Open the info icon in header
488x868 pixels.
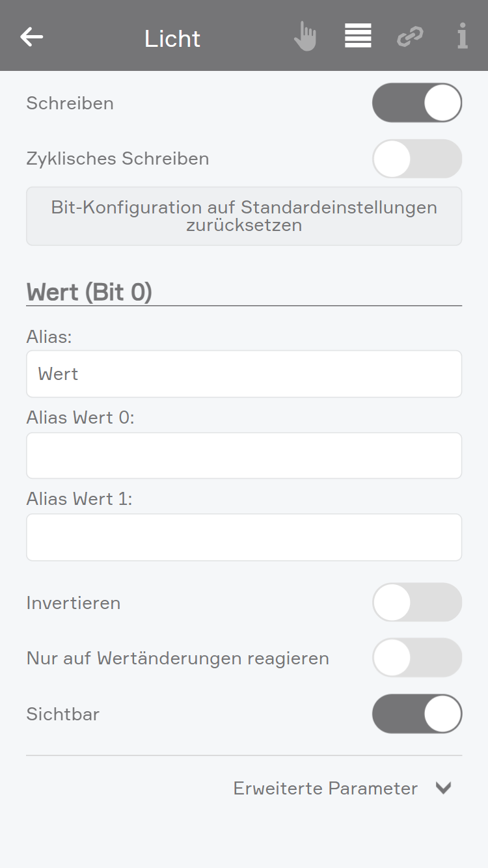(462, 36)
